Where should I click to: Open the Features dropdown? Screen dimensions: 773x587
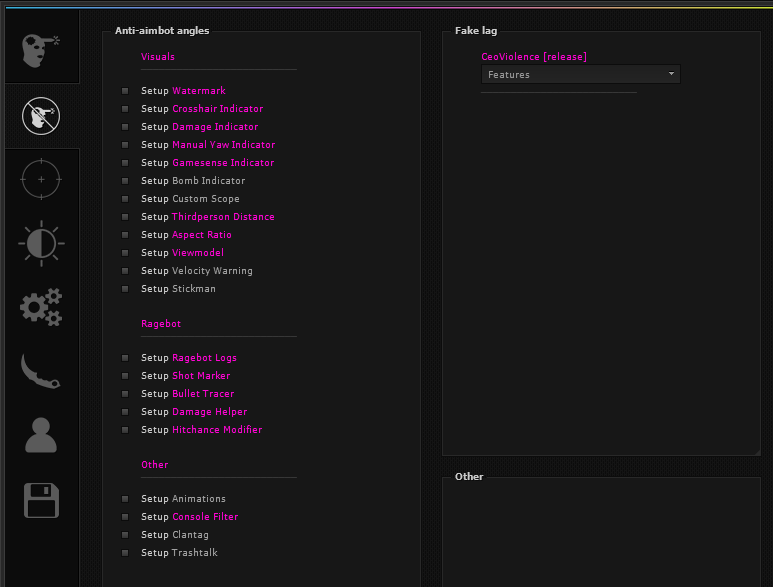coord(581,74)
